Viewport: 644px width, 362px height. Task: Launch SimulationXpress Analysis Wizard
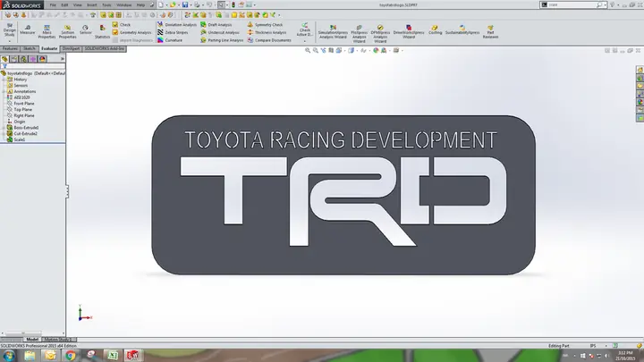(333, 31)
